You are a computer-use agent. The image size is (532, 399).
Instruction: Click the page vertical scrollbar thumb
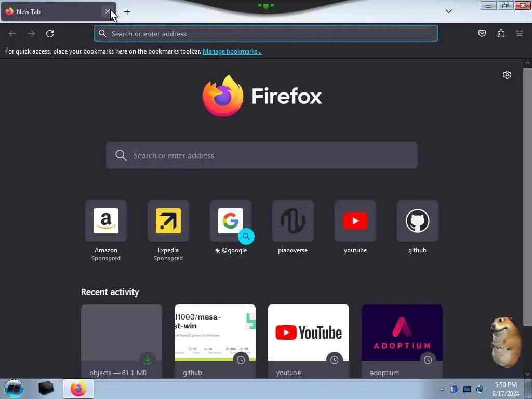tap(527, 197)
